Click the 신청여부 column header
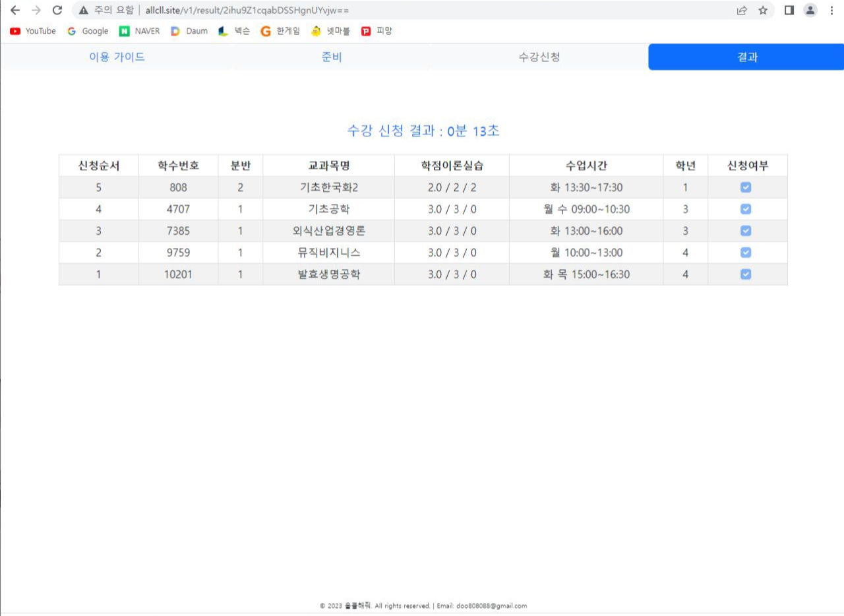 tap(748, 166)
